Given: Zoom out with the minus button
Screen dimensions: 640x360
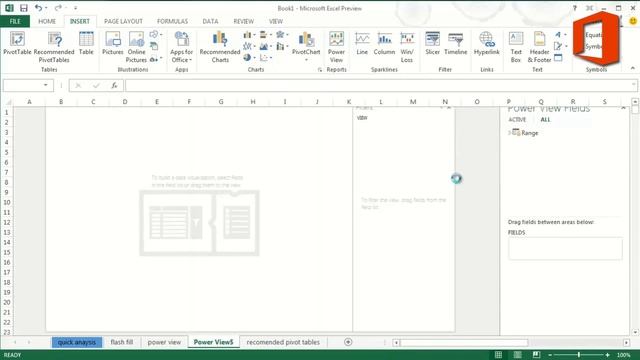Looking at the screenshot, I should (x=550, y=355).
